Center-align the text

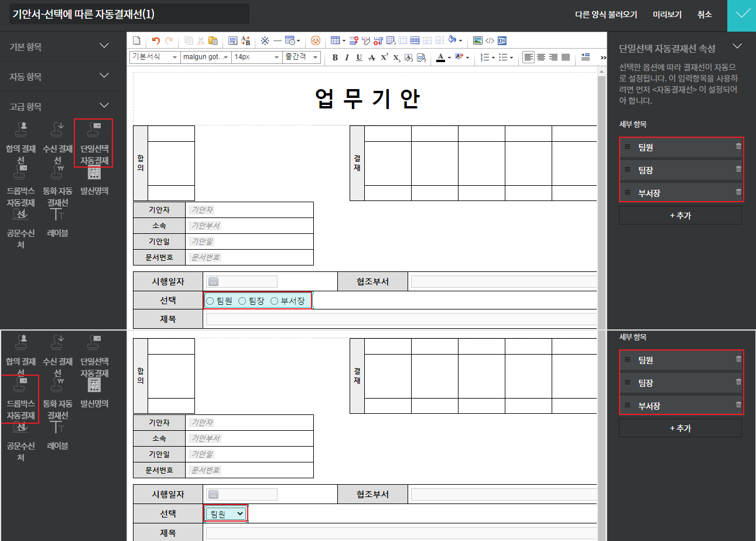(x=541, y=57)
